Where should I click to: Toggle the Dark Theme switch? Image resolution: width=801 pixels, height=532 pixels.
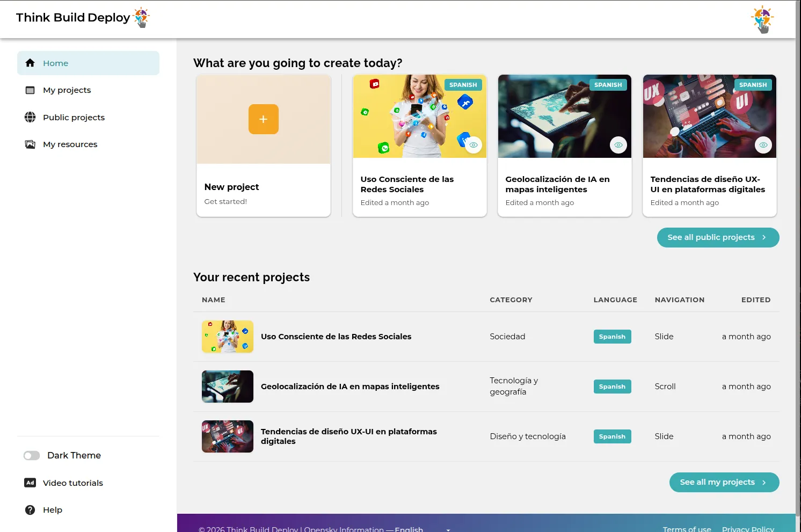point(32,456)
